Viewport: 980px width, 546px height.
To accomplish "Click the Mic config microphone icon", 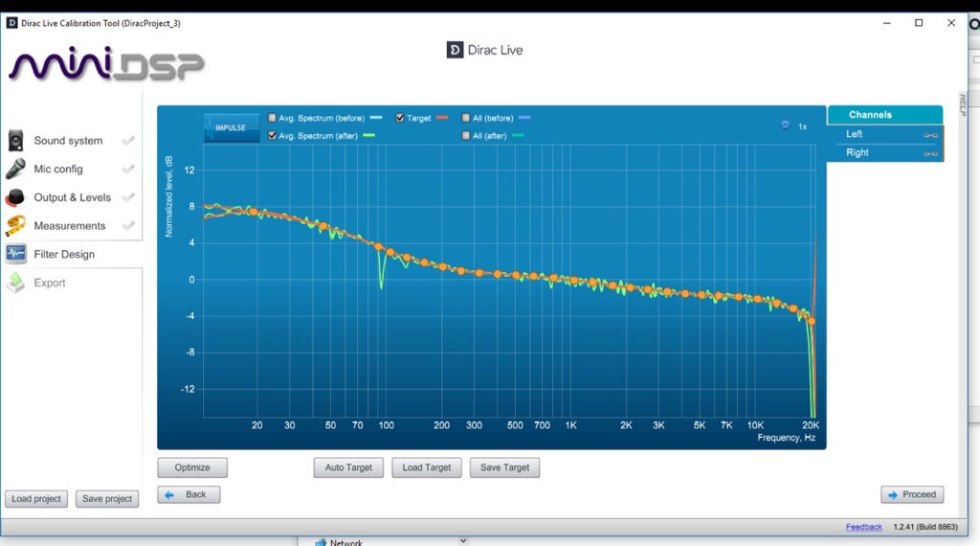I will [x=16, y=170].
